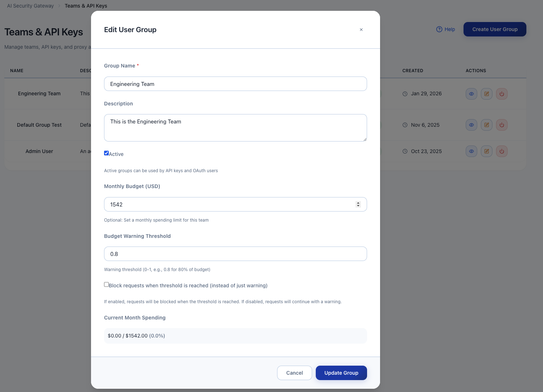Deactivate Engineering Team via power icon
Viewport: 543px width, 392px height.
(x=501, y=93)
